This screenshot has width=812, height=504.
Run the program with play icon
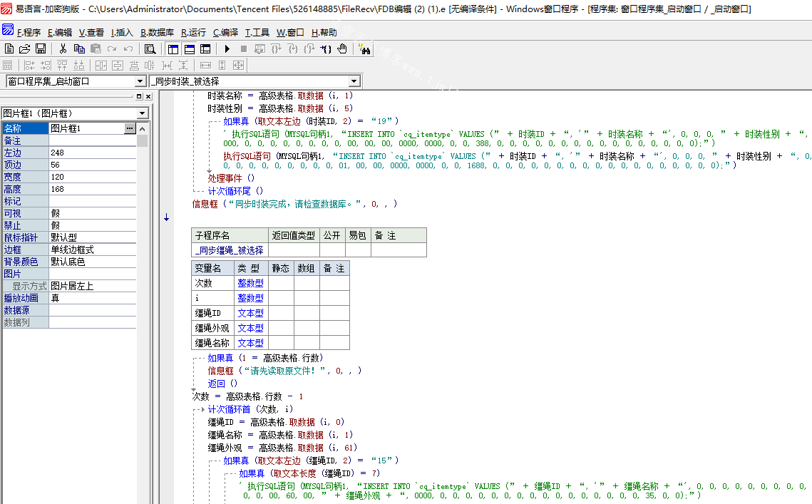click(227, 48)
